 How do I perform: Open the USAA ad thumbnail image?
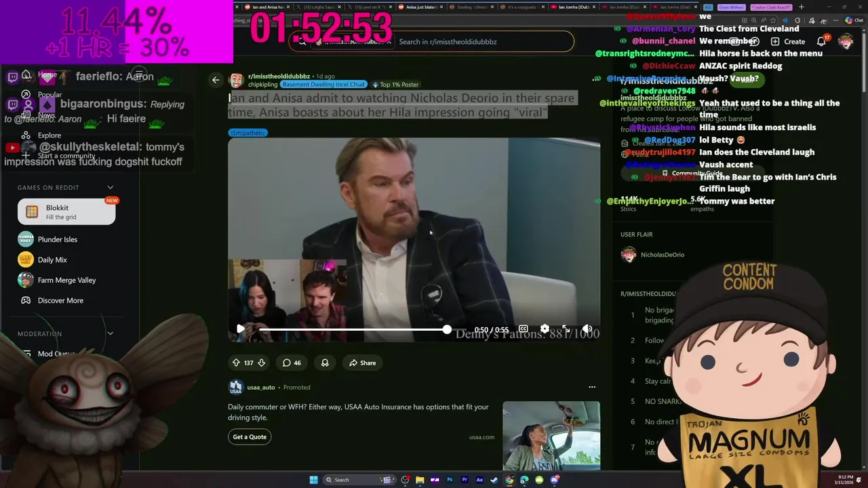point(551,435)
